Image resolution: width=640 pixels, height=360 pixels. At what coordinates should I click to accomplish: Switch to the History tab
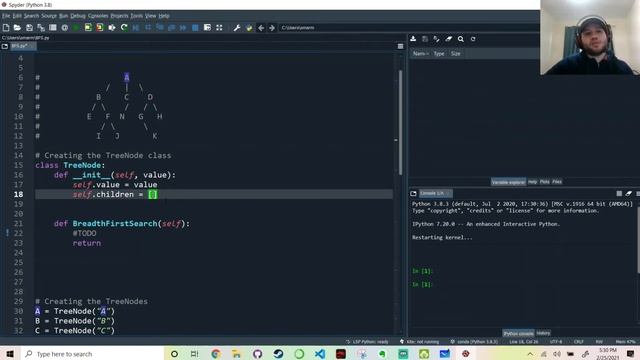[543, 333]
